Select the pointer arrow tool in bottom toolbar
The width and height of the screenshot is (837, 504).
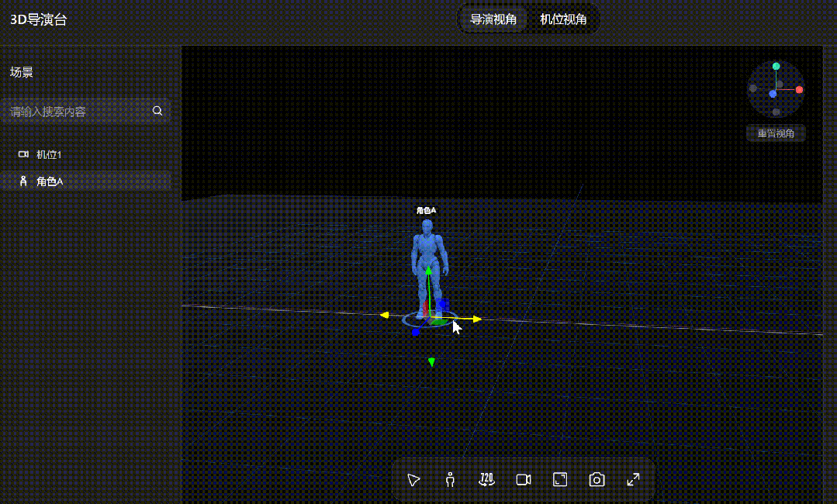(413, 480)
